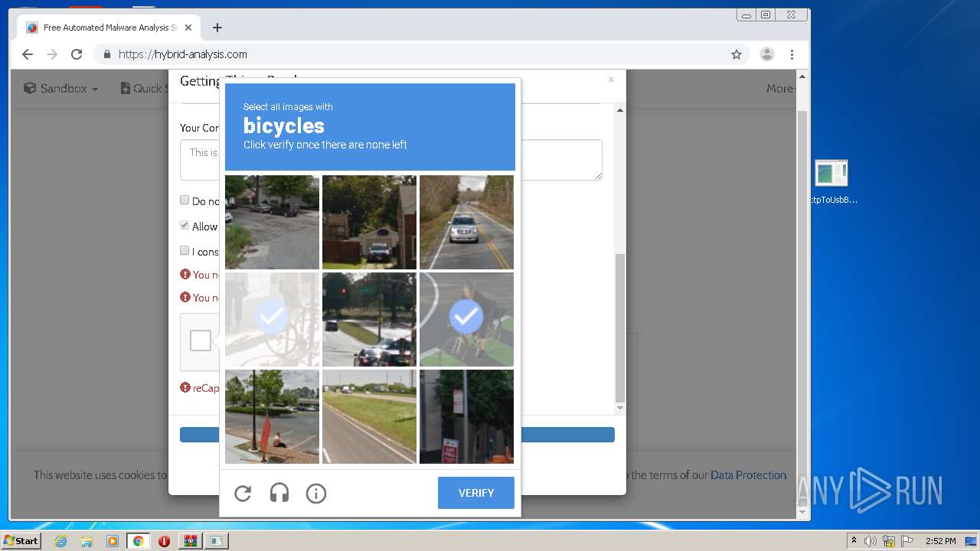
Task: Click the modal scrollbar up arrow
Action: [620, 109]
